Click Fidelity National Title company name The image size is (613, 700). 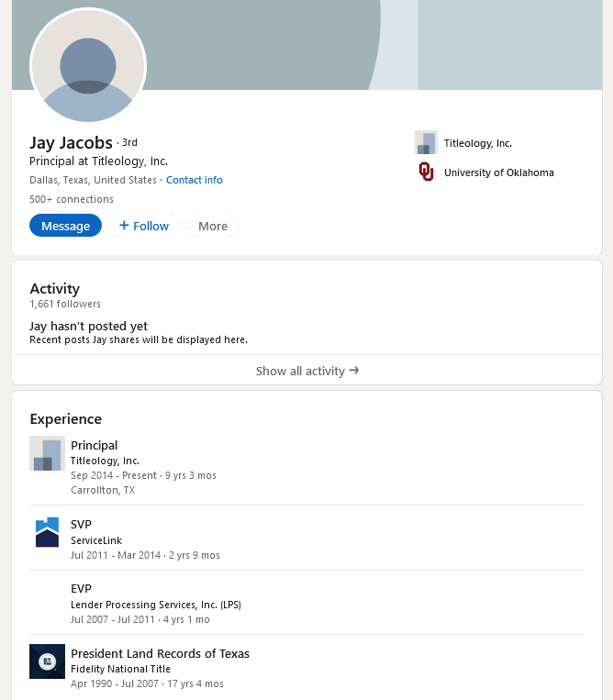tap(120, 669)
